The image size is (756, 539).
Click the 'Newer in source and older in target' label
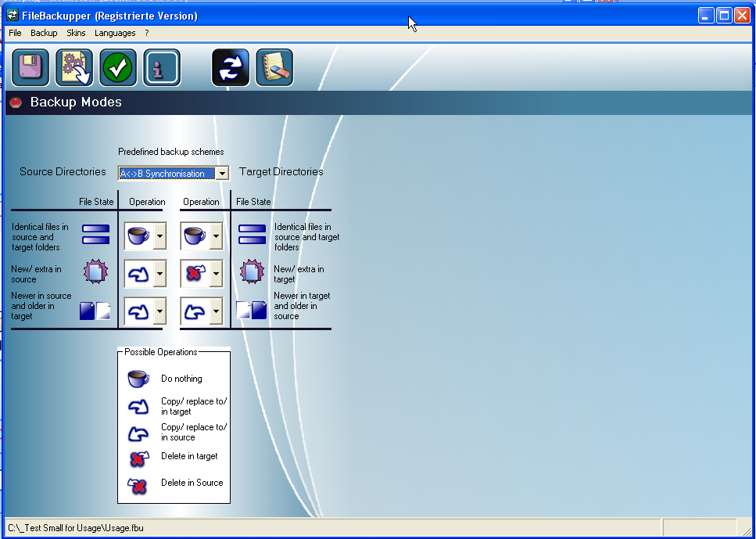coord(41,306)
